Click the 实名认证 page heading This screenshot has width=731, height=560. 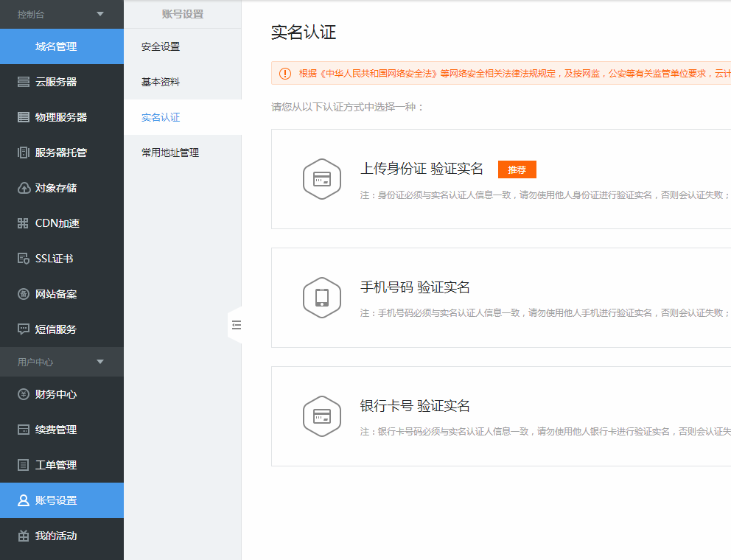[x=304, y=32]
